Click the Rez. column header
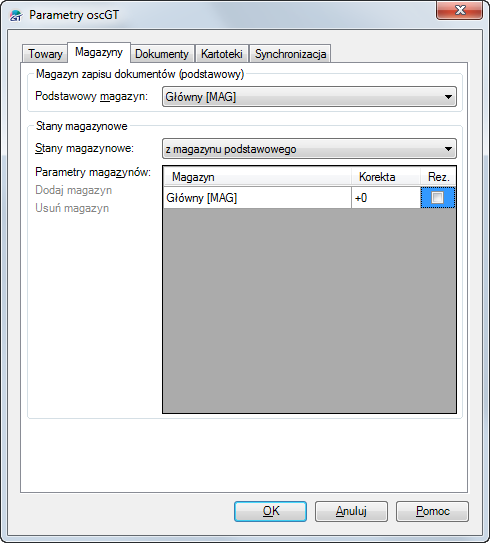The width and height of the screenshot is (490, 543). point(438,177)
